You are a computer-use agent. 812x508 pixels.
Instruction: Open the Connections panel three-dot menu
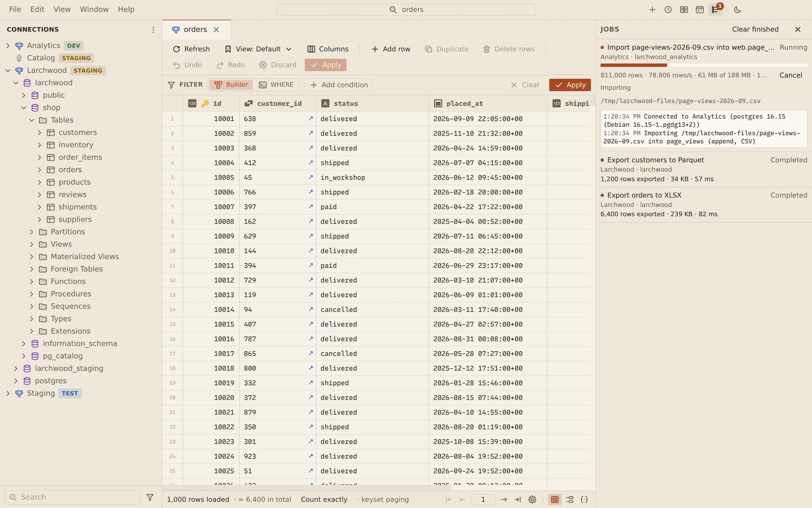[153, 30]
